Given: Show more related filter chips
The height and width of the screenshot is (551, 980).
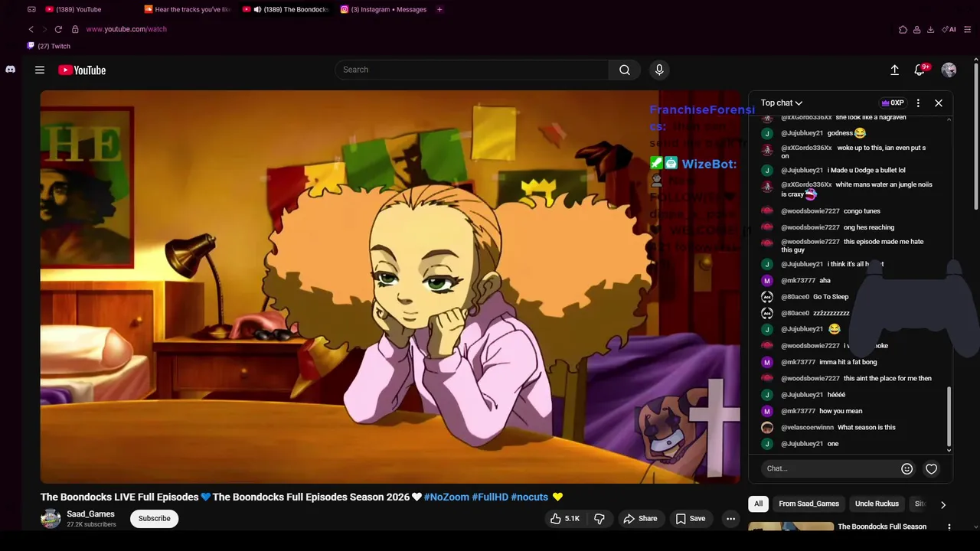Looking at the screenshot, I should [x=942, y=504].
